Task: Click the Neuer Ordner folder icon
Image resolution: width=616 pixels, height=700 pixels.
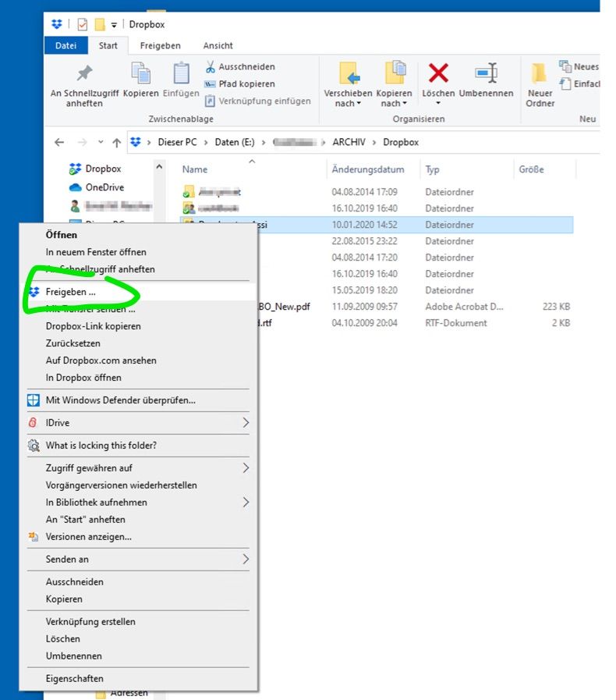Action: tap(540, 74)
